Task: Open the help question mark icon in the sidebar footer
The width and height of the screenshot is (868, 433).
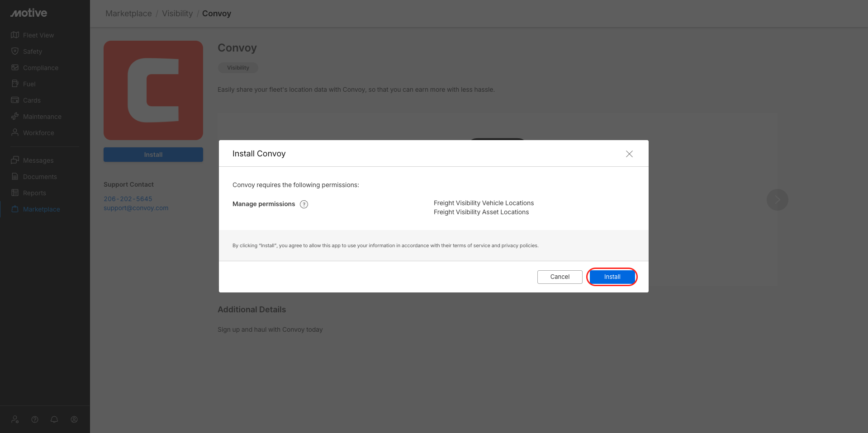Action: click(x=35, y=419)
